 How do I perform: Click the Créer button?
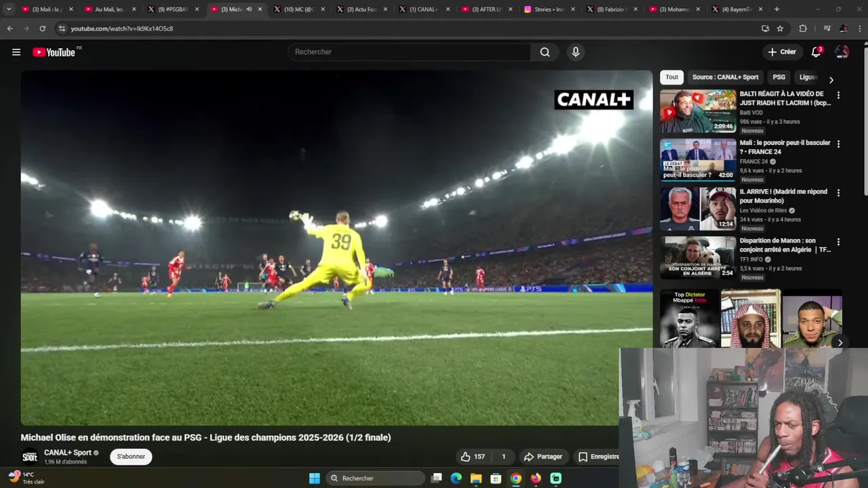pyautogui.click(x=781, y=52)
